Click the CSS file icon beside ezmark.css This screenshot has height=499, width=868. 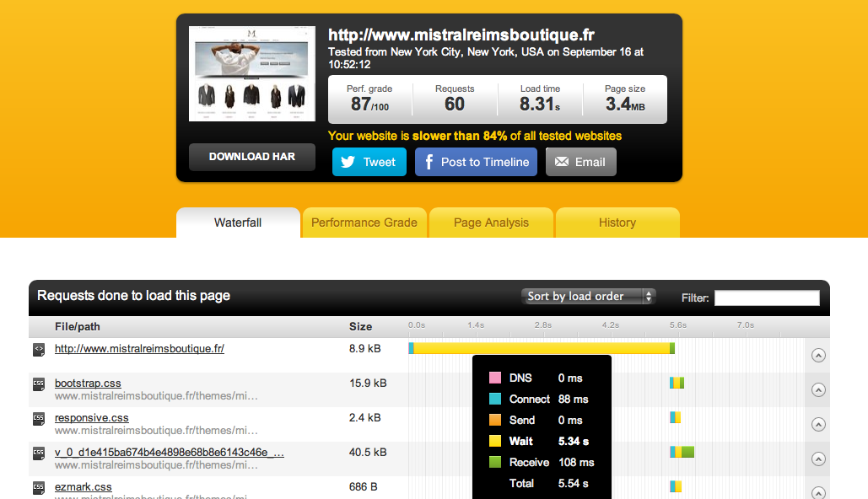(x=39, y=488)
